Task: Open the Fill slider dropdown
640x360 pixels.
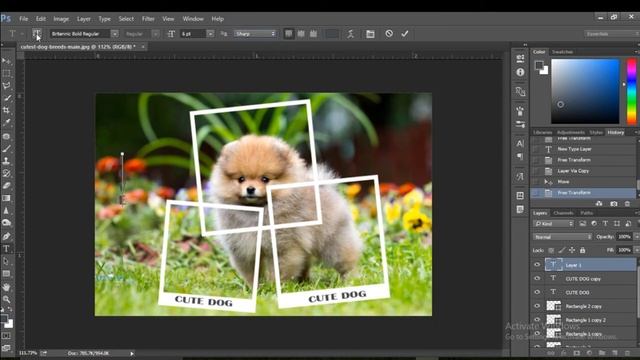Action: pos(637,250)
